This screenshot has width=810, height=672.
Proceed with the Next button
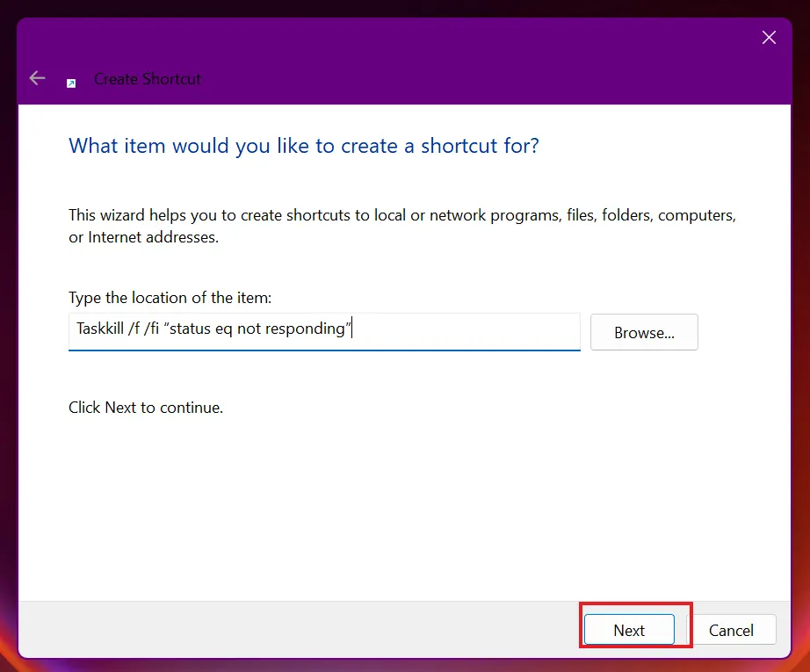point(629,630)
